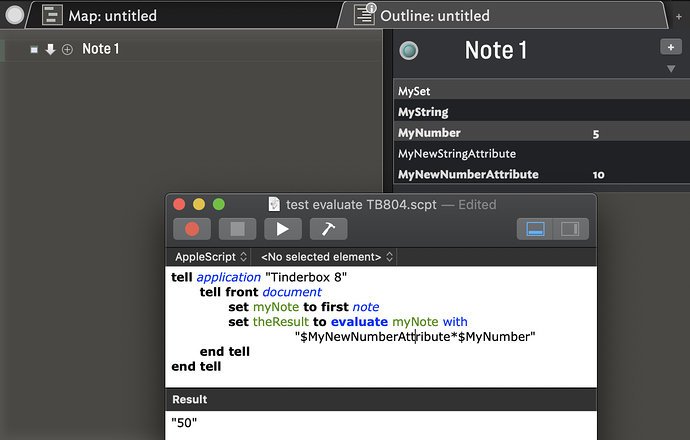Click the tell application "Tinderbox 8" line
Screen dimensions: 690x440
pos(259,277)
